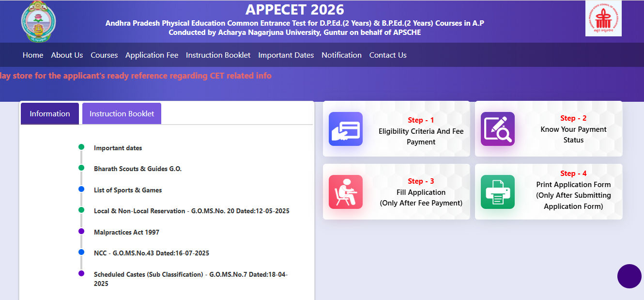This screenshot has width=644, height=300.
Task: Click the Step 1 fee payment card icon
Action: [x=346, y=129]
